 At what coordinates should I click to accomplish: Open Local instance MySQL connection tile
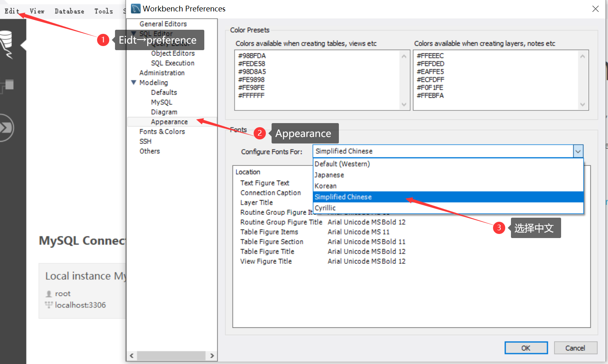point(82,291)
